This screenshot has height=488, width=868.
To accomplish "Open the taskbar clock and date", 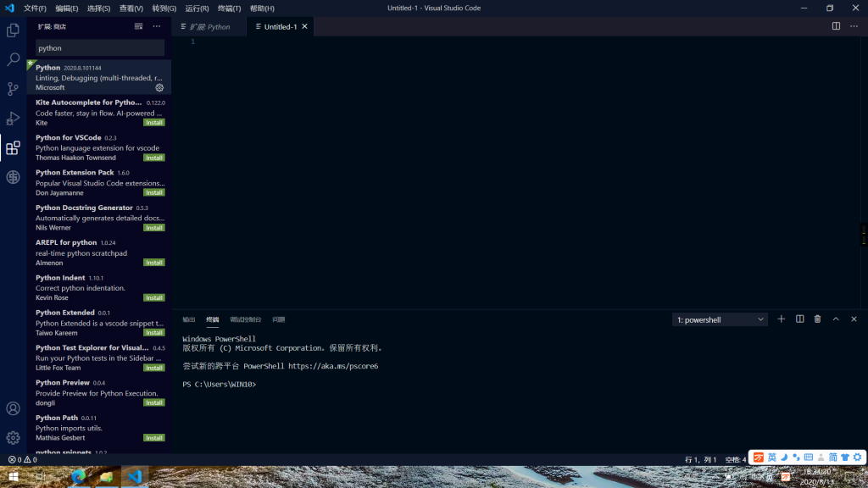I will coord(817,477).
